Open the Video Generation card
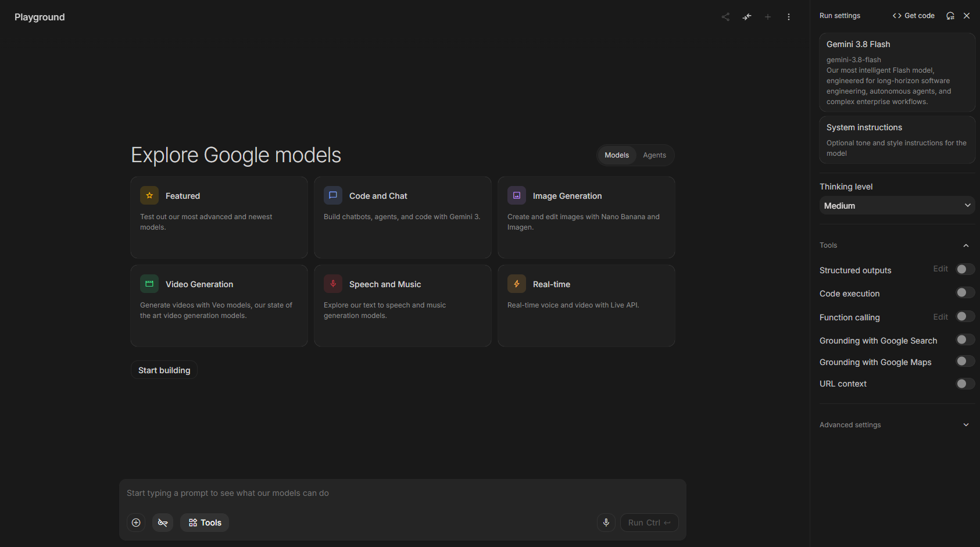Viewport: 980px width, 547px height. coord(219,306)
